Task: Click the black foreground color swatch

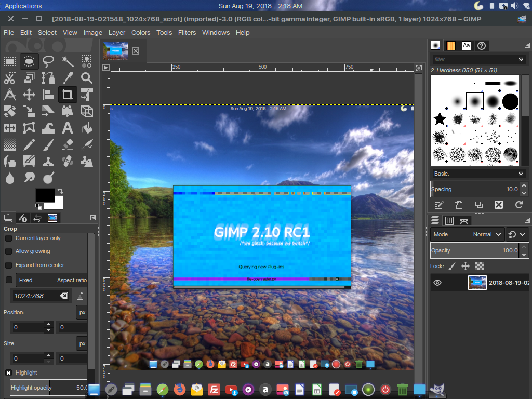Action: click(45, 195)
